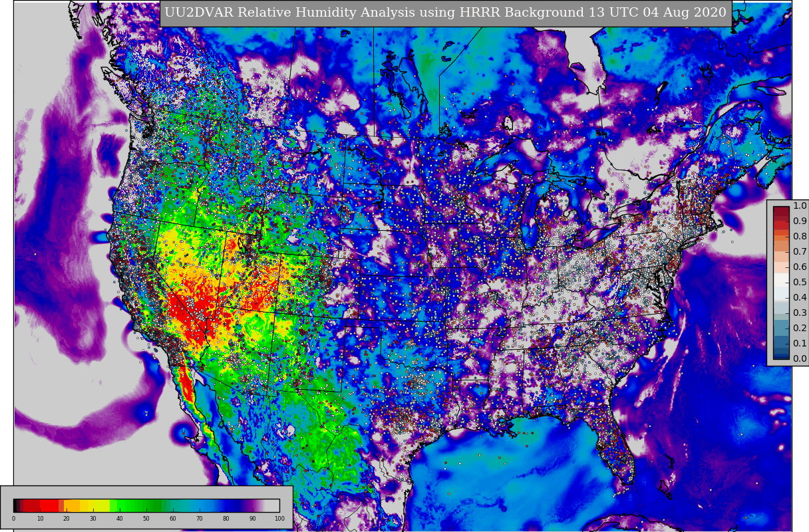The height and width of the screenshot is (532, 809).
Task: Pick the darkest red swatch atop right colorbar
Action: pos(781,211)
